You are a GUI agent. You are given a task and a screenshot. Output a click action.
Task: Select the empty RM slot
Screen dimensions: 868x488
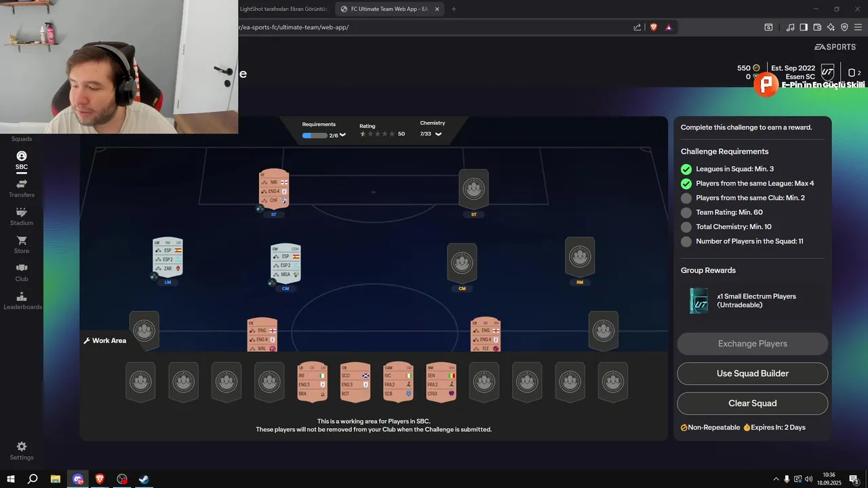(580, 257)
